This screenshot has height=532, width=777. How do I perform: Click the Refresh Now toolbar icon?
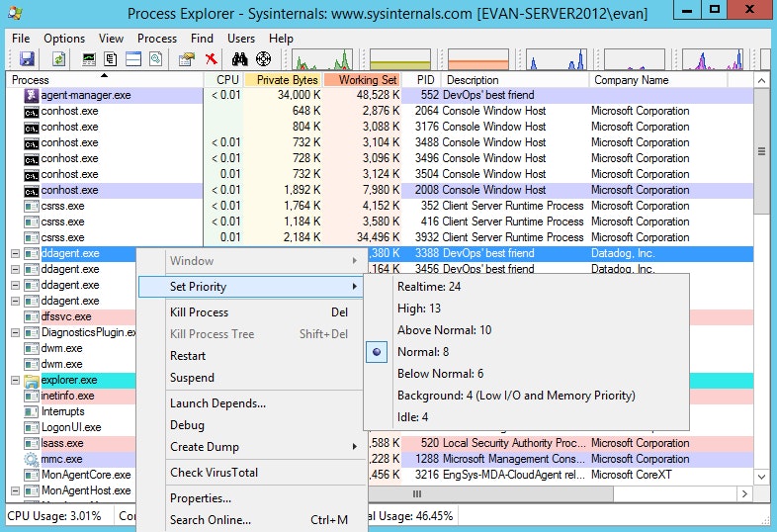pos(59,59)
